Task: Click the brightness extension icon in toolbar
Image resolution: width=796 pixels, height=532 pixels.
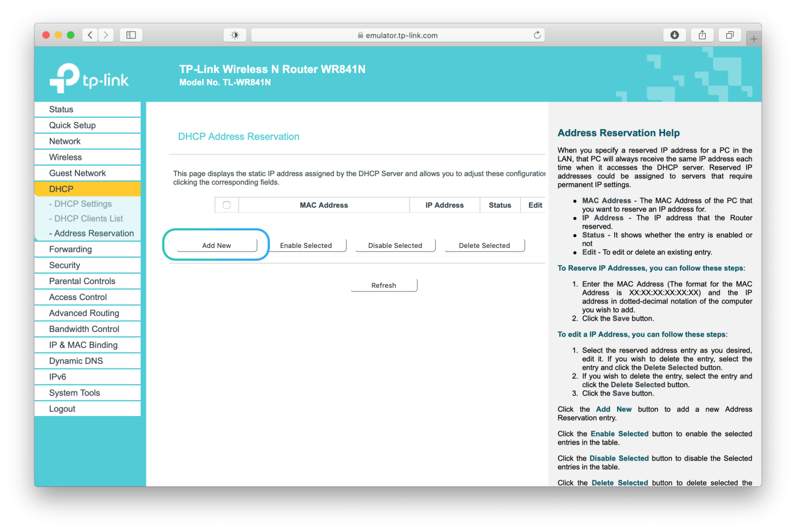Action: 234,35
